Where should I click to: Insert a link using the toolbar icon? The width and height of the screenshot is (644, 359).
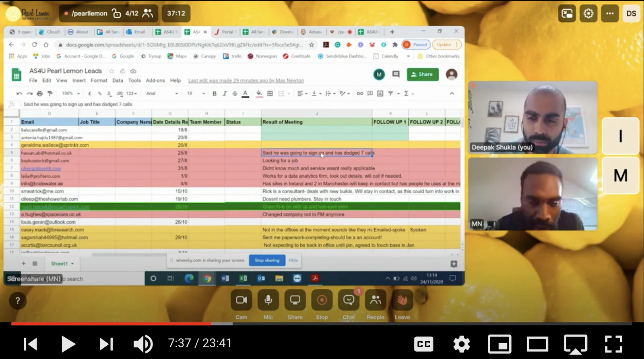pyautogui.click(x=360, y=93)
